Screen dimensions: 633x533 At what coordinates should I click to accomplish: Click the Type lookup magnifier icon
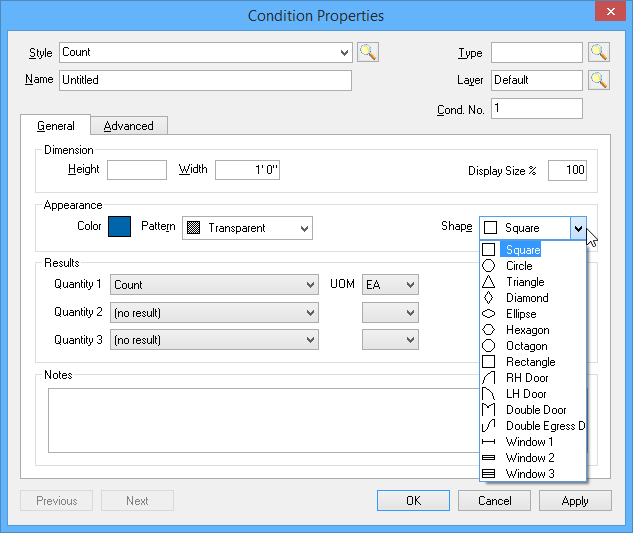(599, 52)
